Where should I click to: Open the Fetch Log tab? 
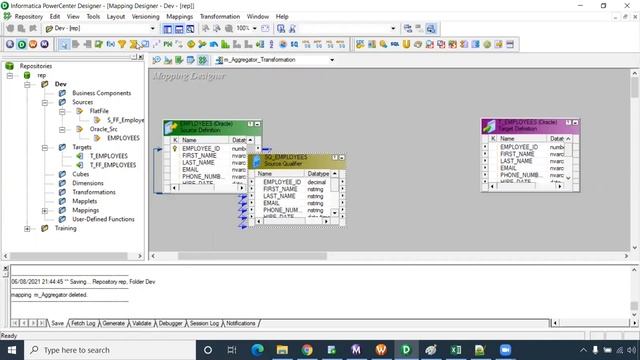point(83,323)
